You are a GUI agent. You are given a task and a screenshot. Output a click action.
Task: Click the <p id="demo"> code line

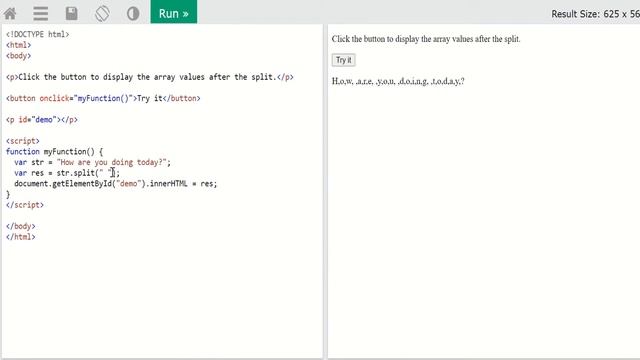pos(42,120)
